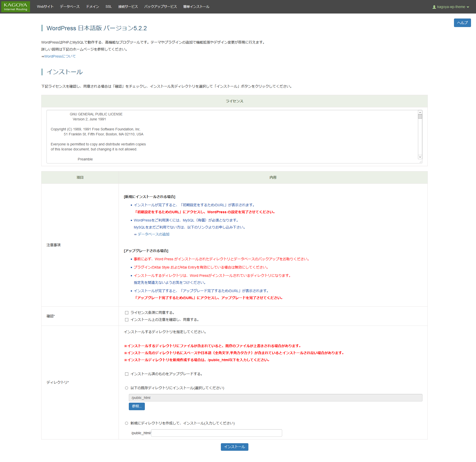Viewport: 476px width, 462px height.
Task: Select install to existing directory radio
Action: tap(127, 388)
